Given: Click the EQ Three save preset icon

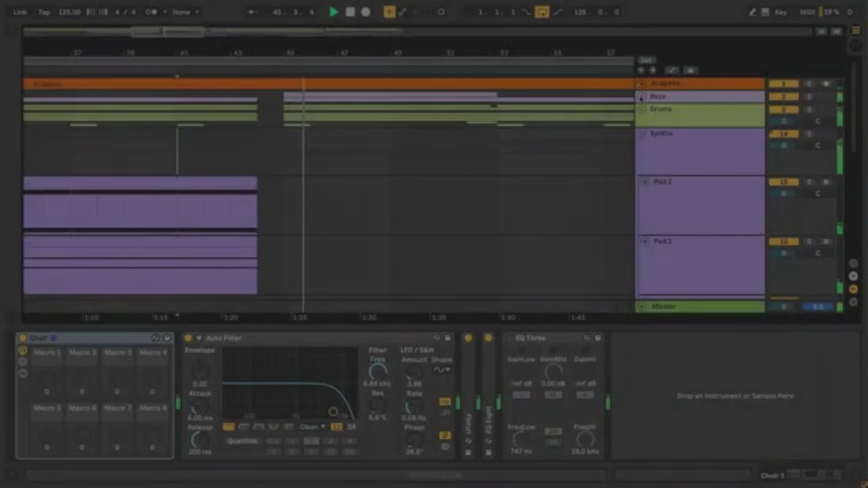Looking at the screenshot, I should 598,338.
